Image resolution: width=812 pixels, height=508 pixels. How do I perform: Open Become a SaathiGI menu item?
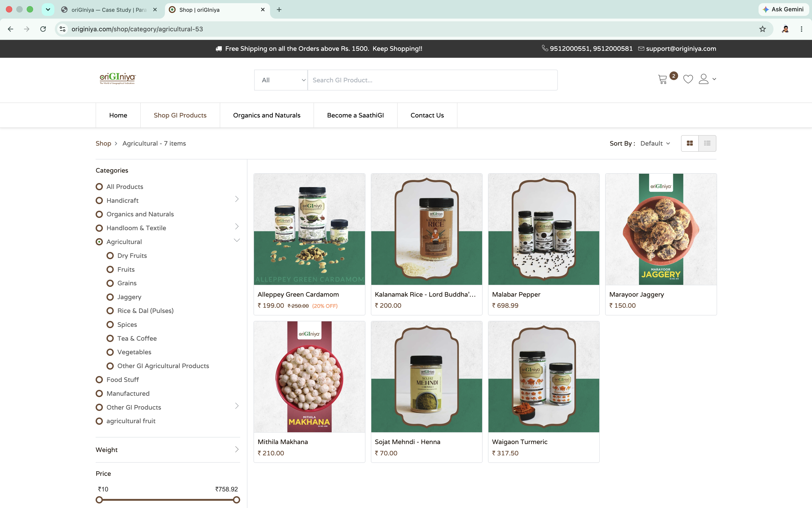click(x=355, y=115)
